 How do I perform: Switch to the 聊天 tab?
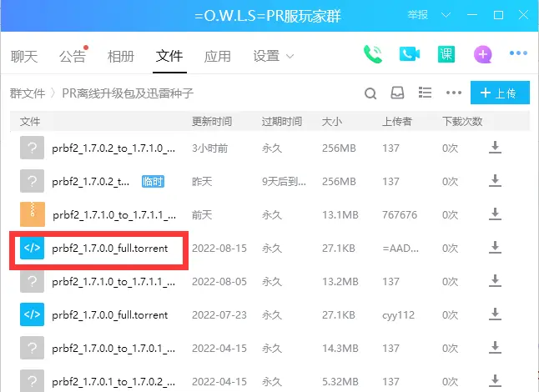(x=24, y=57)
